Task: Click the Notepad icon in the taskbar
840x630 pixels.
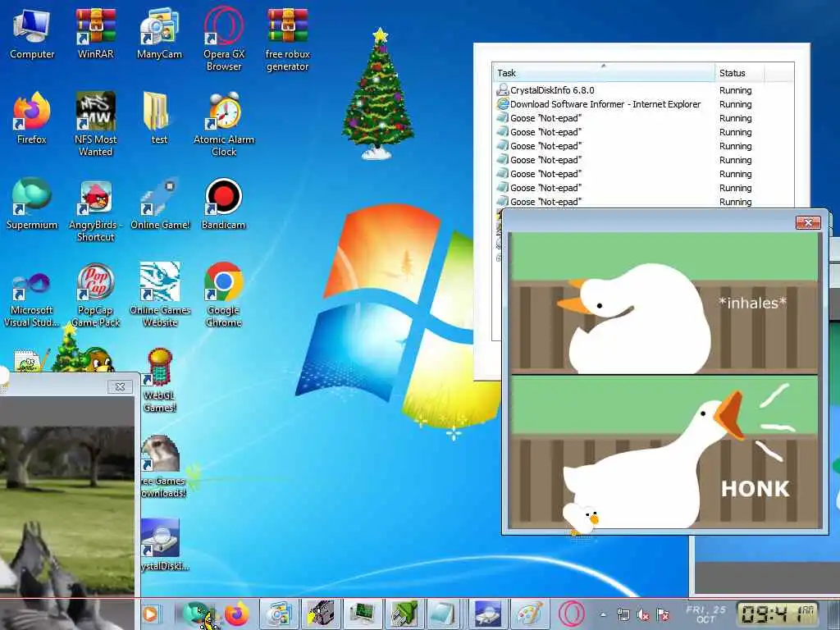Action: point(444,614)
